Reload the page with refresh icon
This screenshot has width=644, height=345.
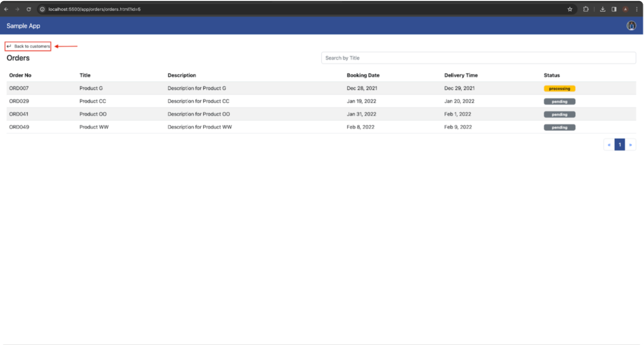point(29,9)
